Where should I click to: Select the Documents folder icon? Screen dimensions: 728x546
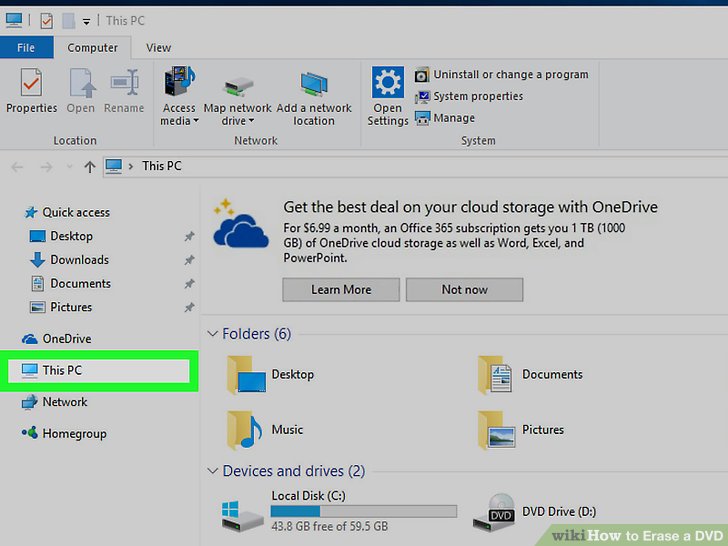click(x=495, y=375)
